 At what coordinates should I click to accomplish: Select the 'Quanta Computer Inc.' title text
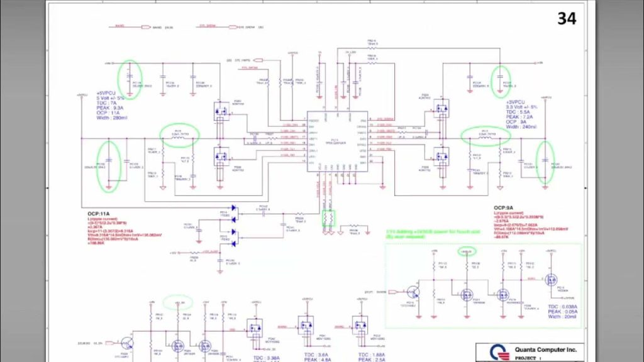546,349
